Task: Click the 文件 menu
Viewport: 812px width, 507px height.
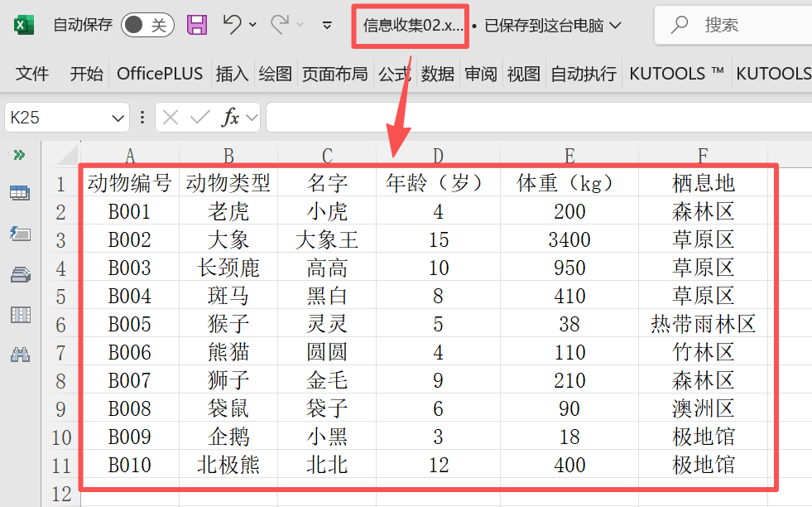Action: pyautogui.click(x=31, y=73)
